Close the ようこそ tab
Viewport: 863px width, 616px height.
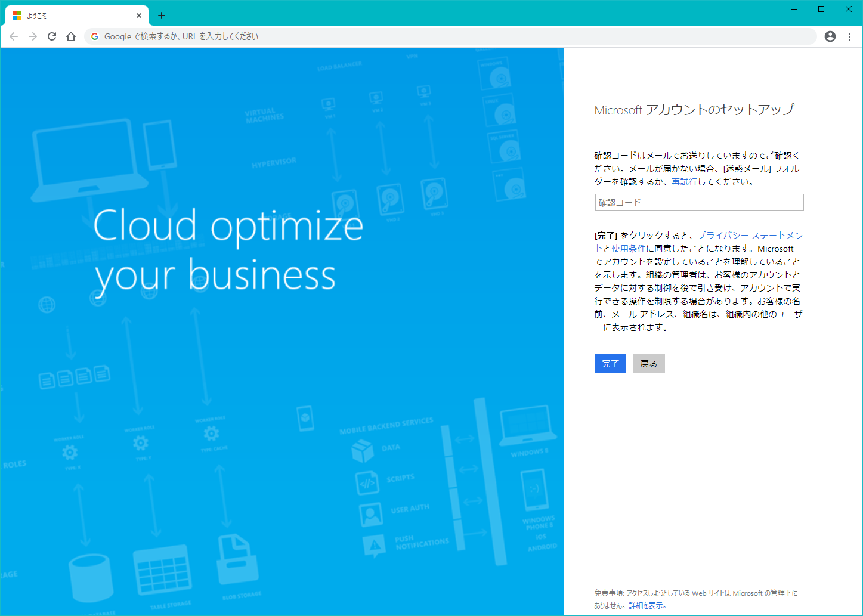pyautogui.click(x=139, y=16)
